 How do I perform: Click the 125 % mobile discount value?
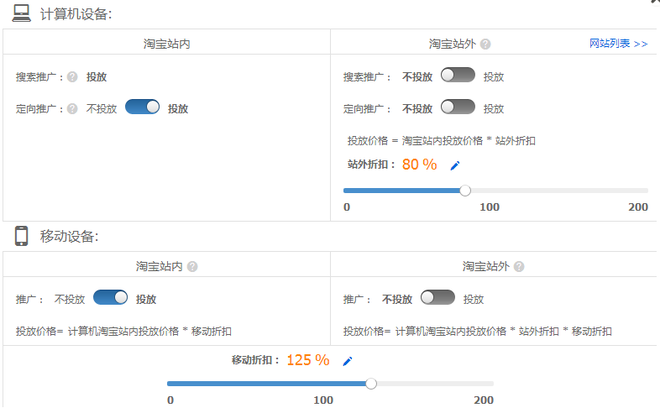[x=308, y=360]
